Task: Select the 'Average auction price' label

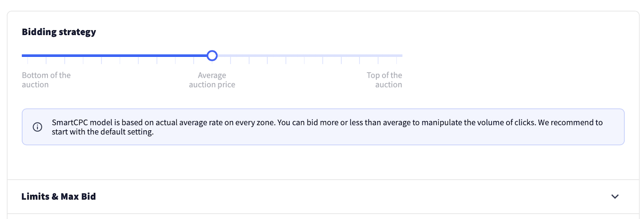Action: point(212,80)
